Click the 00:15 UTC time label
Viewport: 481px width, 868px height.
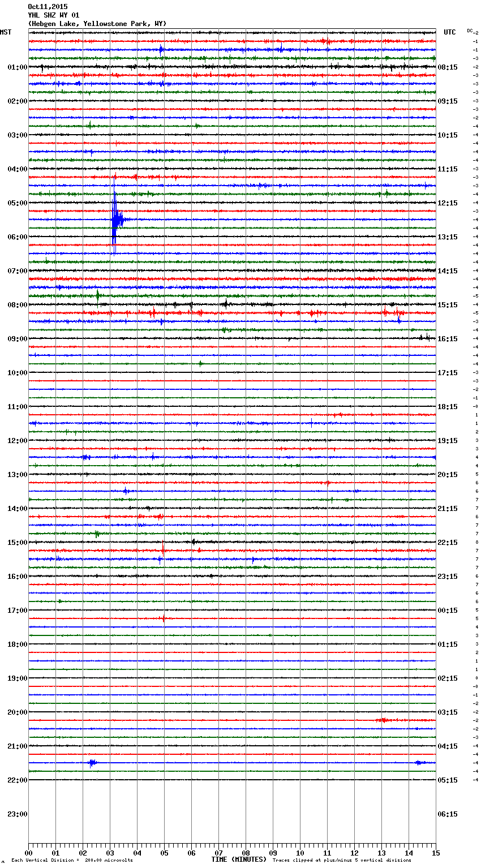click(x=448, y=611)
